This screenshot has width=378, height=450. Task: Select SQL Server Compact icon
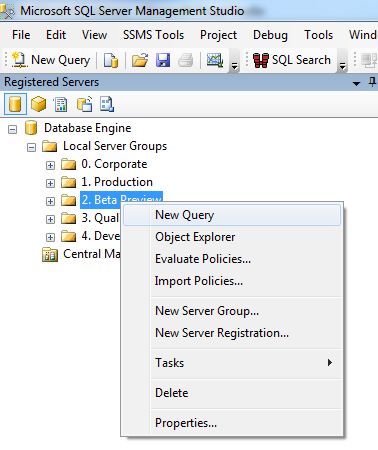(x=84, y=104)
